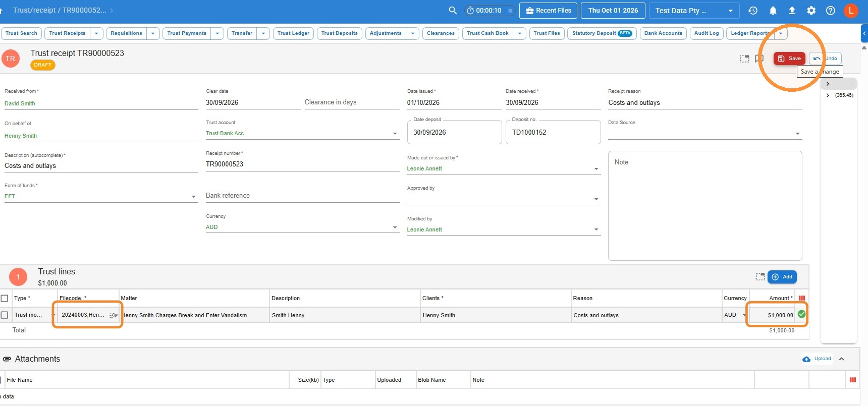Open the Trust lines red column chooser icon
The image size is (868, 406).
click(802, 298)
